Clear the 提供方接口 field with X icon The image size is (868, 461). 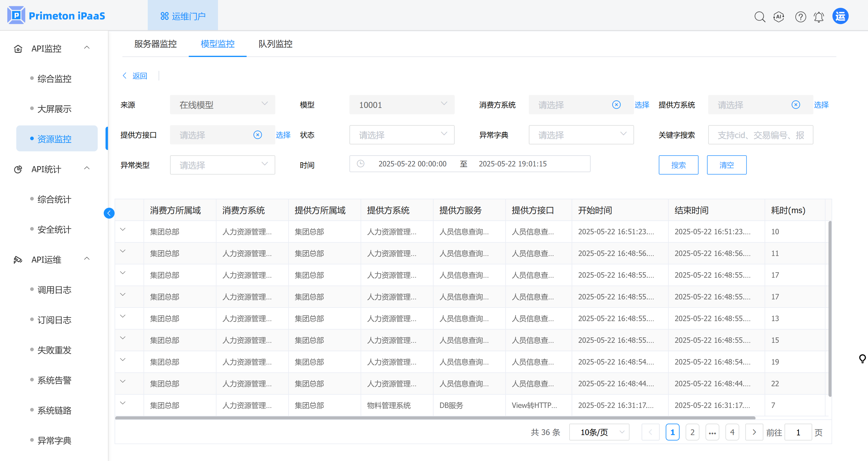click(257, 135)
